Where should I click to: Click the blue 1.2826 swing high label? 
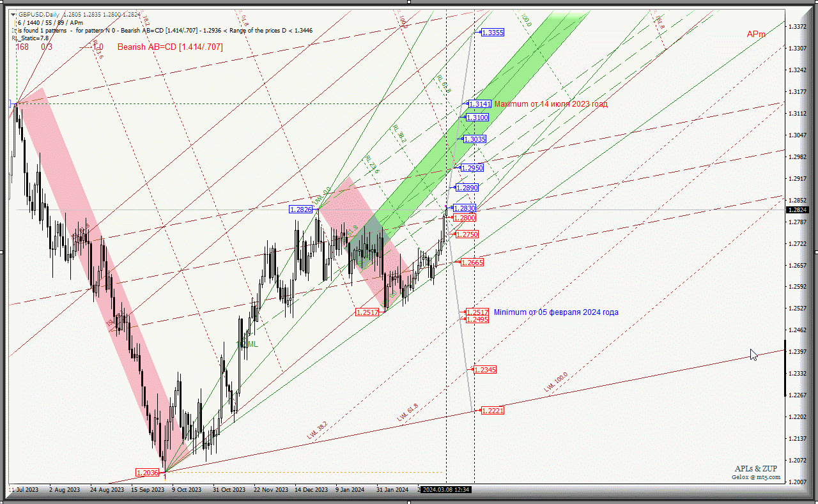coord(300,210)
